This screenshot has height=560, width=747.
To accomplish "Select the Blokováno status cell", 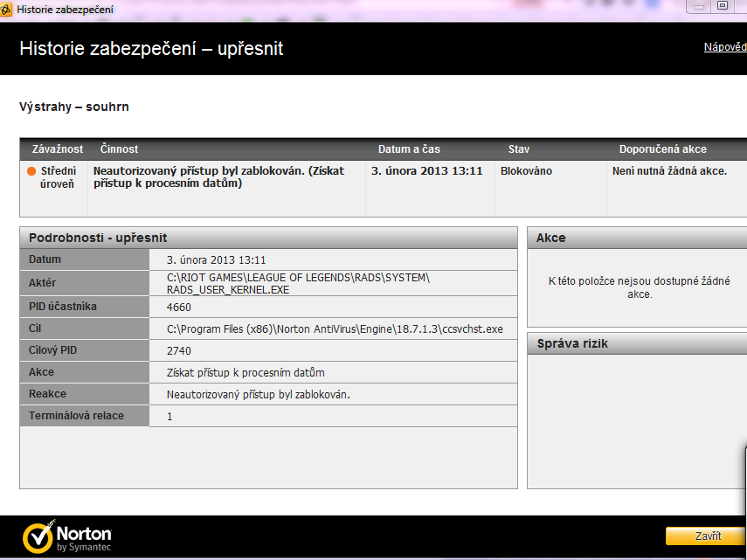I will [x=527, y=171].
